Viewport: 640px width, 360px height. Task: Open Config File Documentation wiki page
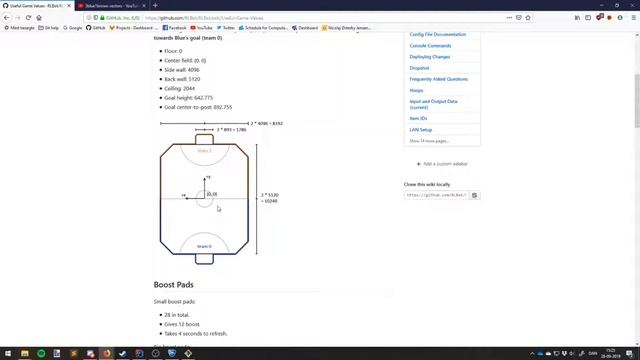[438, 34]
